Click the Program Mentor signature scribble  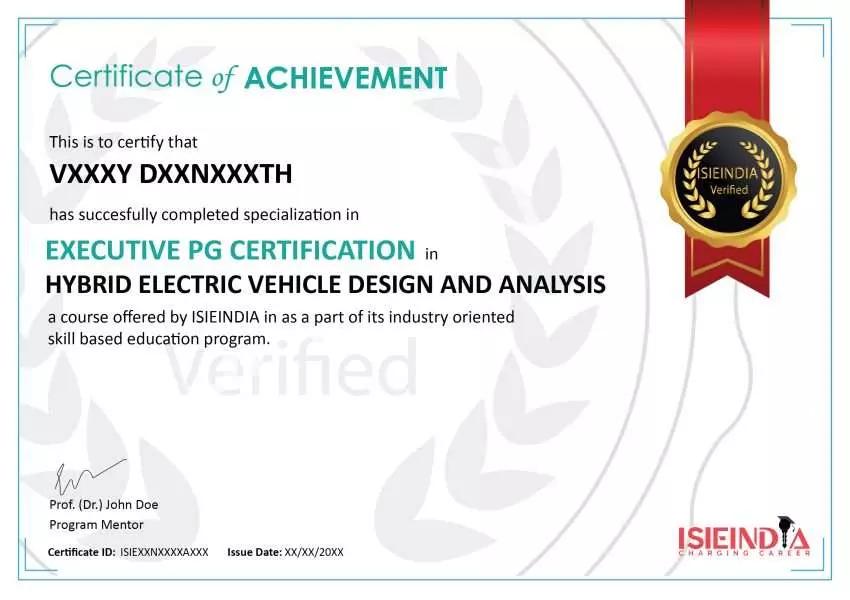(x=90, y=476)
